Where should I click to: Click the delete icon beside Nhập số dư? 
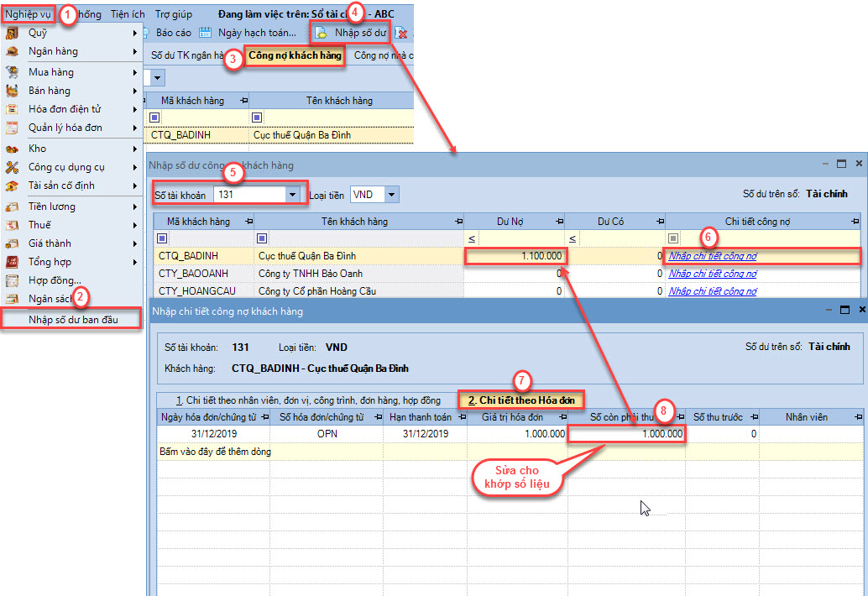pos(401,34)
